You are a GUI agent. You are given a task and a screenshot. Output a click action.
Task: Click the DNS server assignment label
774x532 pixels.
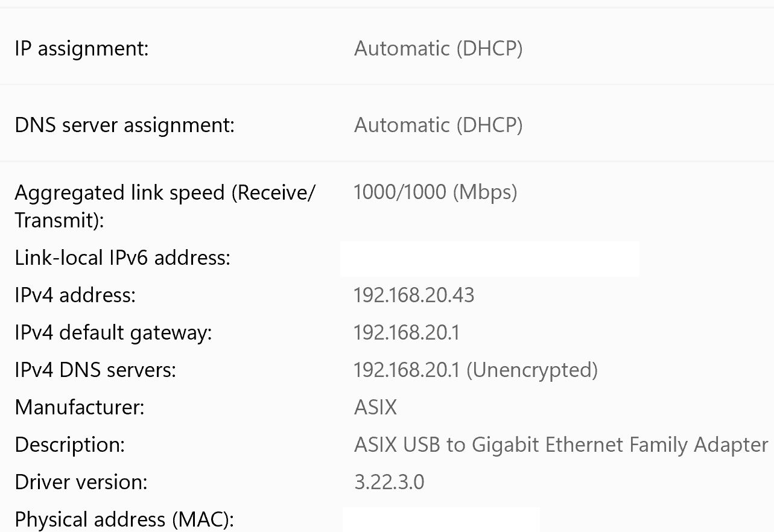pyautogui.click(x=124, y=125)
